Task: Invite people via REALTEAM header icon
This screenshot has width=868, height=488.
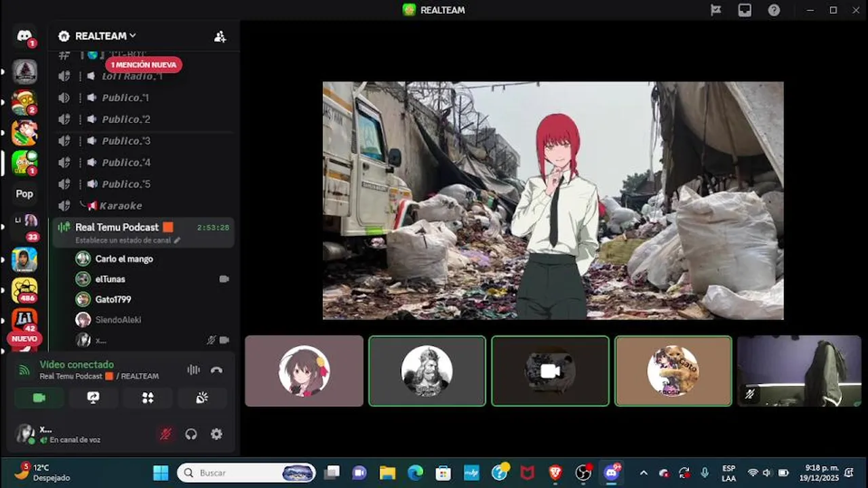Action: (220, 37)
